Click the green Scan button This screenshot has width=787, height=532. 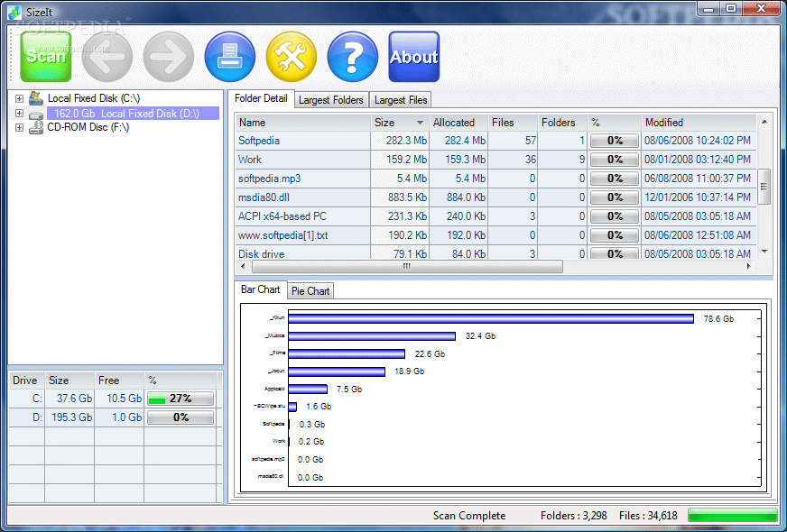(46, 57)
